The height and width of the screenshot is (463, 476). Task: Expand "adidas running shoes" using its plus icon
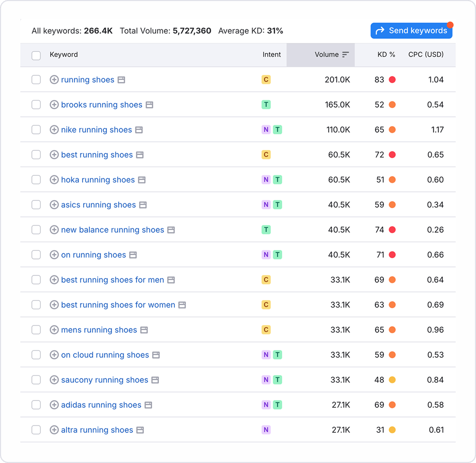coord(54,405)
